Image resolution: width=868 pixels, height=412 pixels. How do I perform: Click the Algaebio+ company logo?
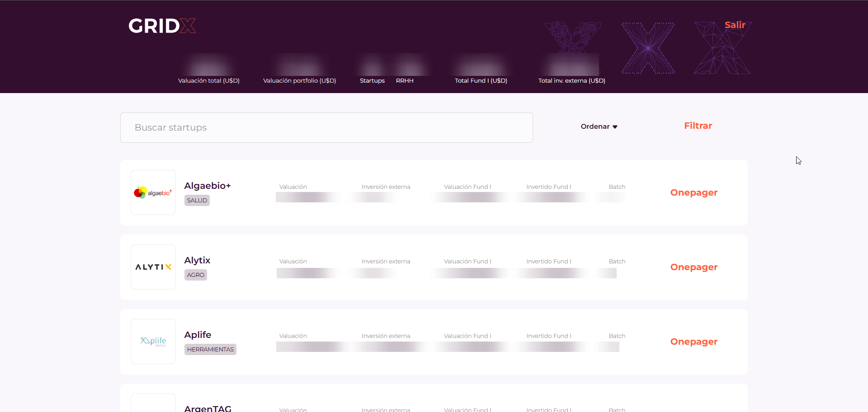[x=153, y=192]
